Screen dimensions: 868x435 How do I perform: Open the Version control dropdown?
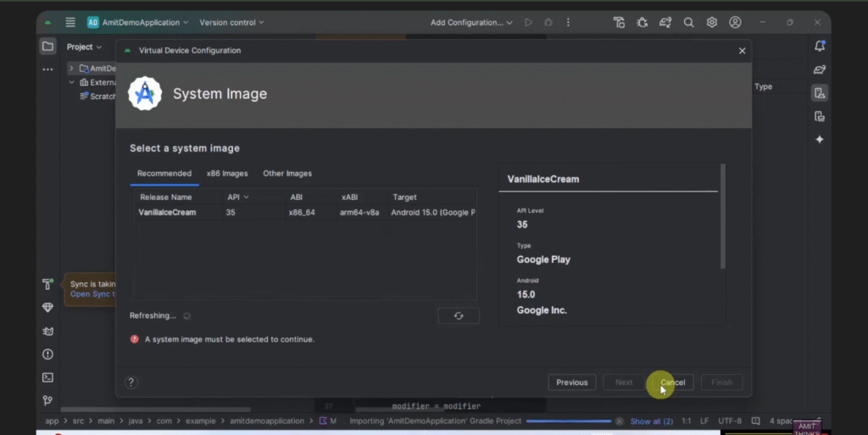click(x=231, y=22)
